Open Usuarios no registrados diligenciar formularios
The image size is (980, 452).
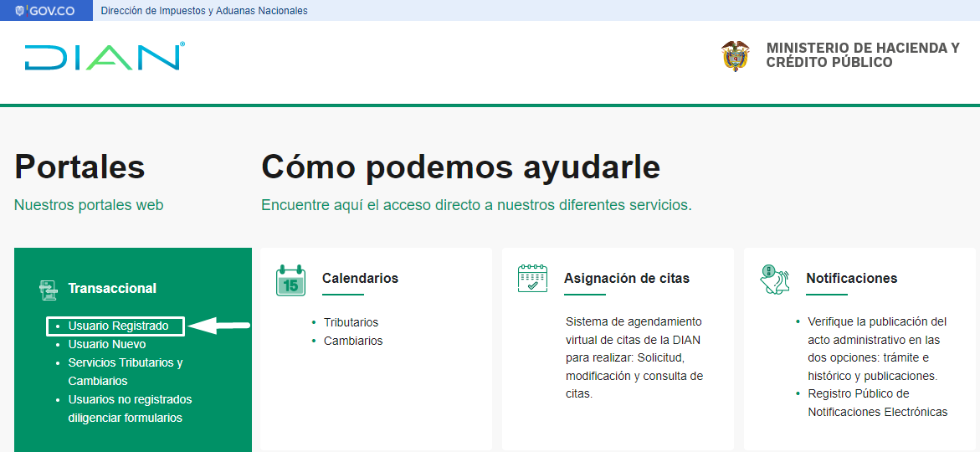130,408
